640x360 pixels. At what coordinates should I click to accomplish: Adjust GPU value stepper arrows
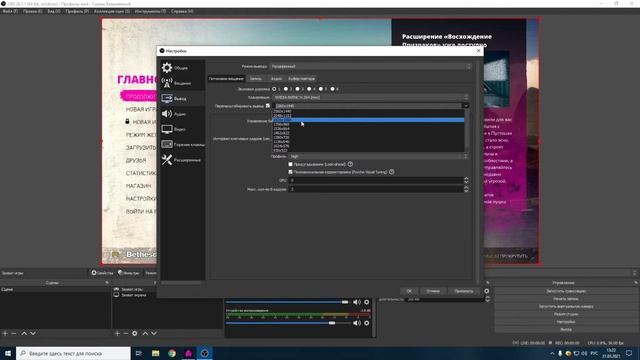[466, 180]
